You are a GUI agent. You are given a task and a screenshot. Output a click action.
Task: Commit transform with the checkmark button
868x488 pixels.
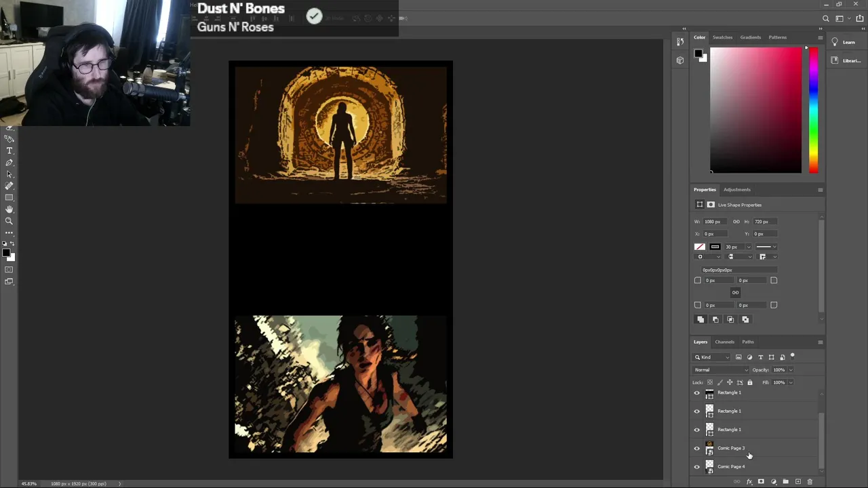(x=314, y=16)
